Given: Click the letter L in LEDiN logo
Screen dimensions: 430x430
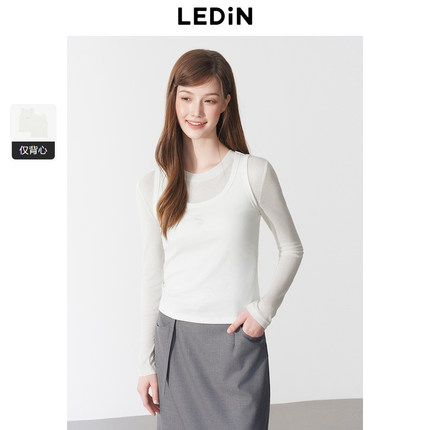Looking at the screenshot, I should (184, 17).
